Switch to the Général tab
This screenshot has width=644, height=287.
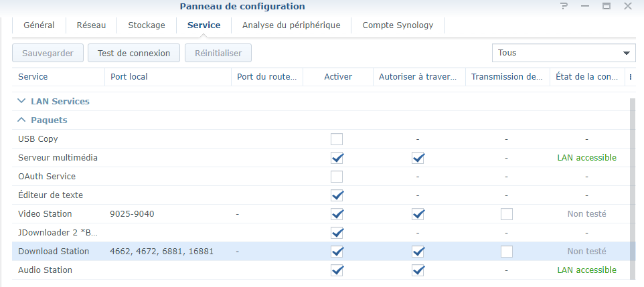pyautogui.click(x=39, y=25)
